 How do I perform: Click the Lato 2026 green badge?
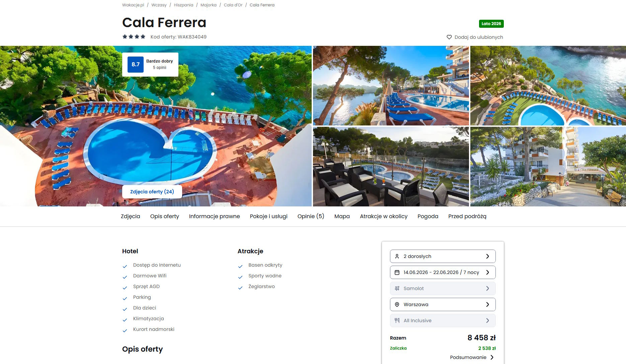pos(491,24)
